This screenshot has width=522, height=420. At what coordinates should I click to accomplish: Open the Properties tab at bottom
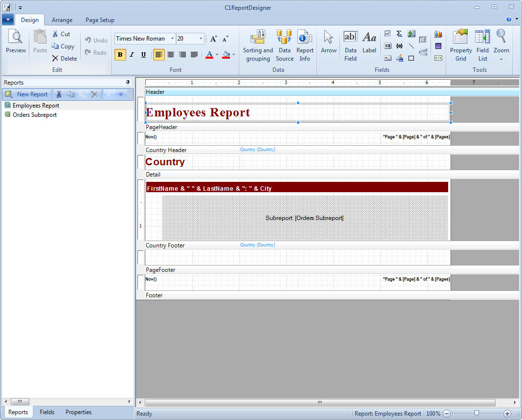click(78, 412)
